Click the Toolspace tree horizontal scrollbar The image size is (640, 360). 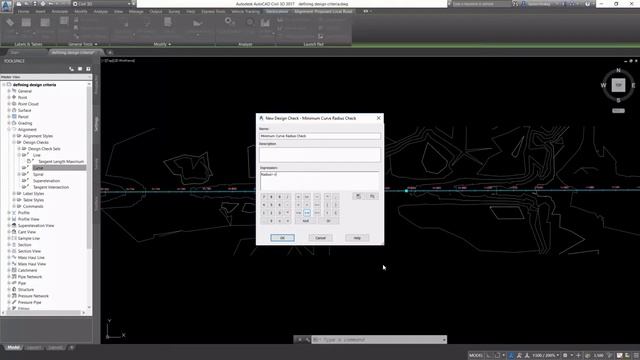point(44,313)
